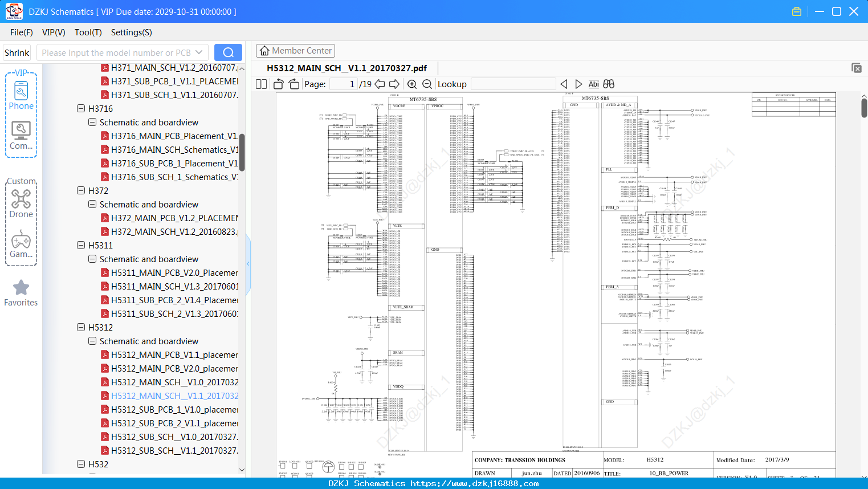The image size is (868, 489).
Task: Click the DZKJ app logo
Action: [14, 11]
